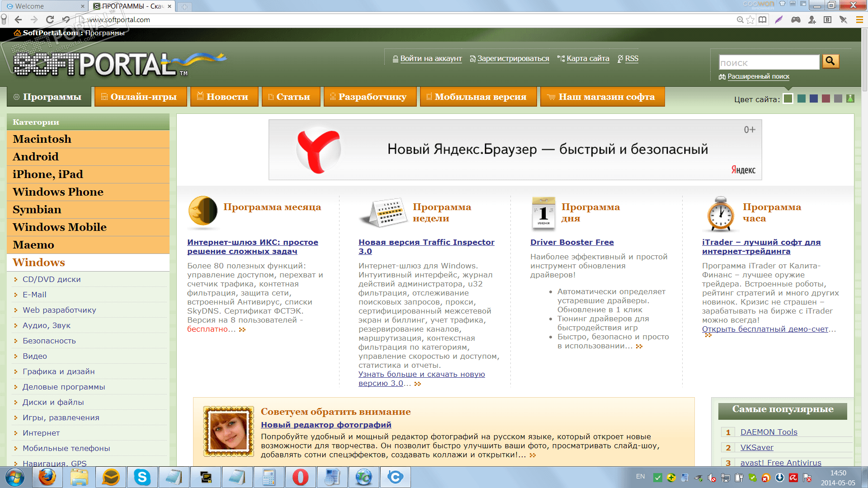Click the orange site search button
This screenshot has height=488, width=868.
[830, 61]
